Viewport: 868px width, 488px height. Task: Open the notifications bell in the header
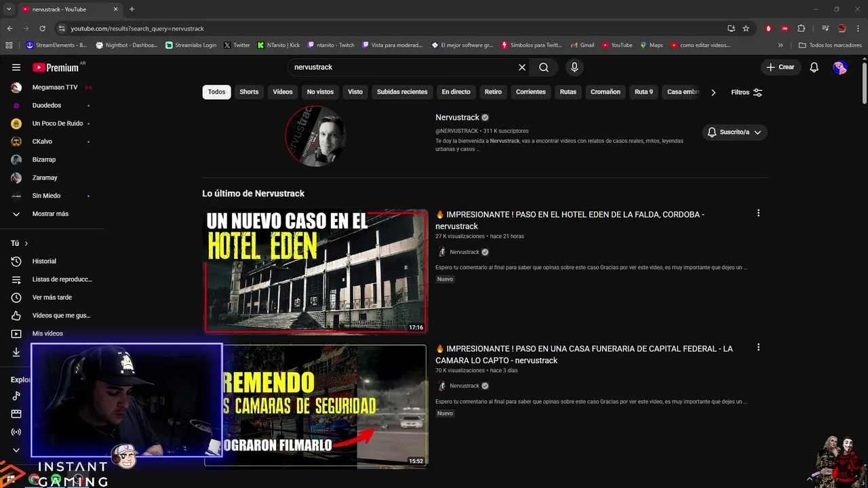coord(814,67)
